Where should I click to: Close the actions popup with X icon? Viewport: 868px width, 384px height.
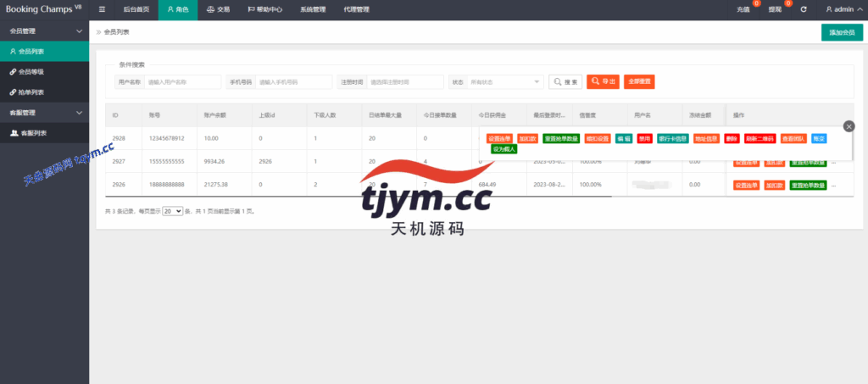849,126
